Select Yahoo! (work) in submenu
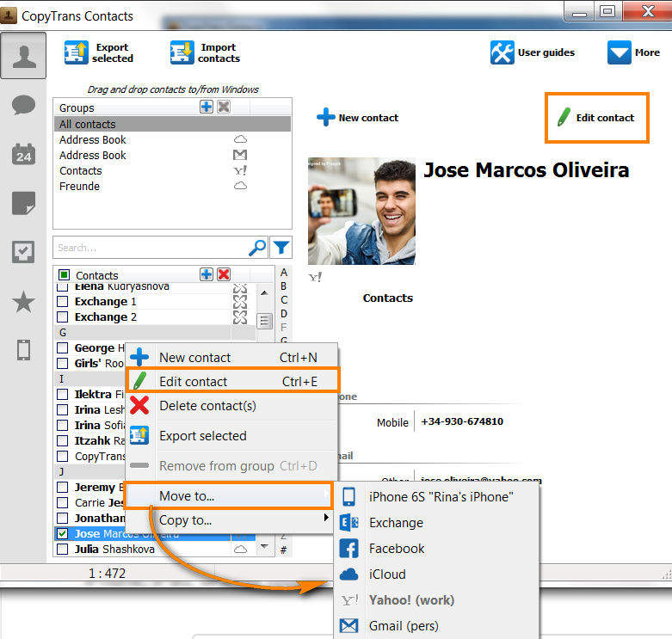The image size is (672, 639). (436, 600)
